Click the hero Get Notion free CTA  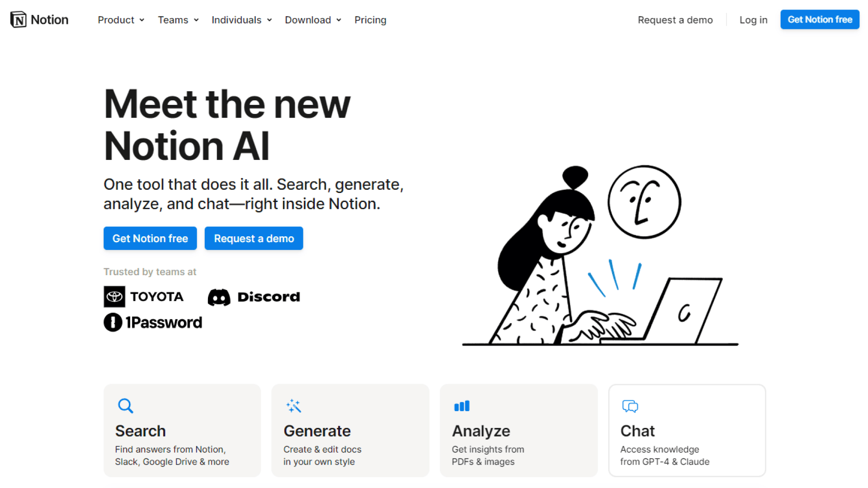click(150, 238)
